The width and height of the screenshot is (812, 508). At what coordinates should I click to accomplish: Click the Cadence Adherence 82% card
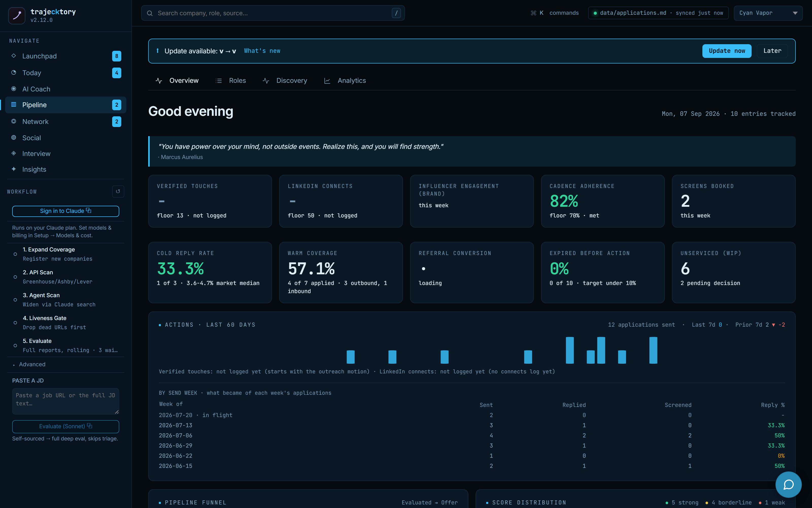coord(603,201)
